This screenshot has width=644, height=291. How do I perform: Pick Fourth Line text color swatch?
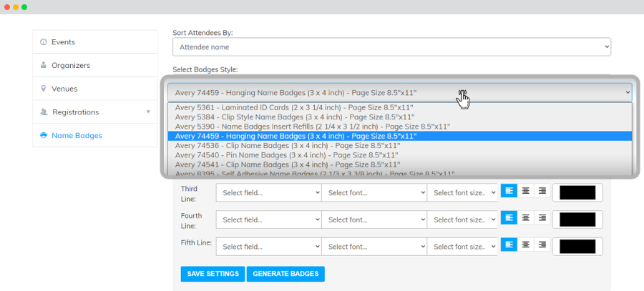click(577, 220)
